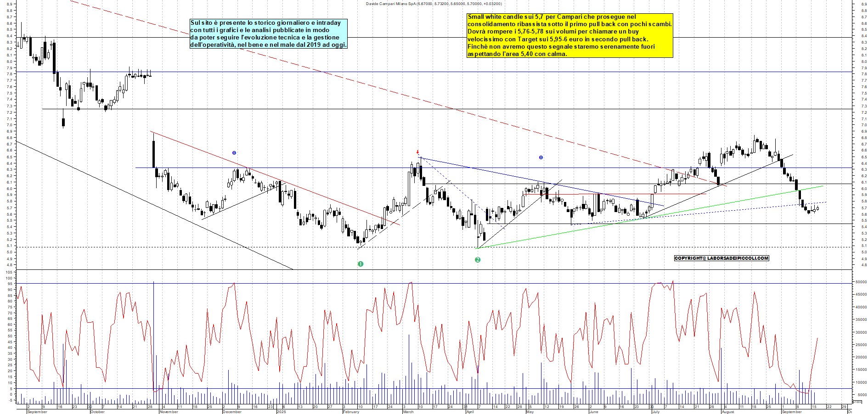Select the yellow 'Small white candle' commentary box
The image size is (868, 414).
tap(570, 35)
